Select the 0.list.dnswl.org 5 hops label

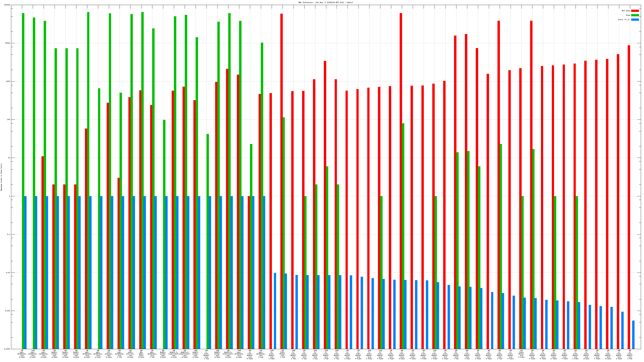tap(250, 355)
